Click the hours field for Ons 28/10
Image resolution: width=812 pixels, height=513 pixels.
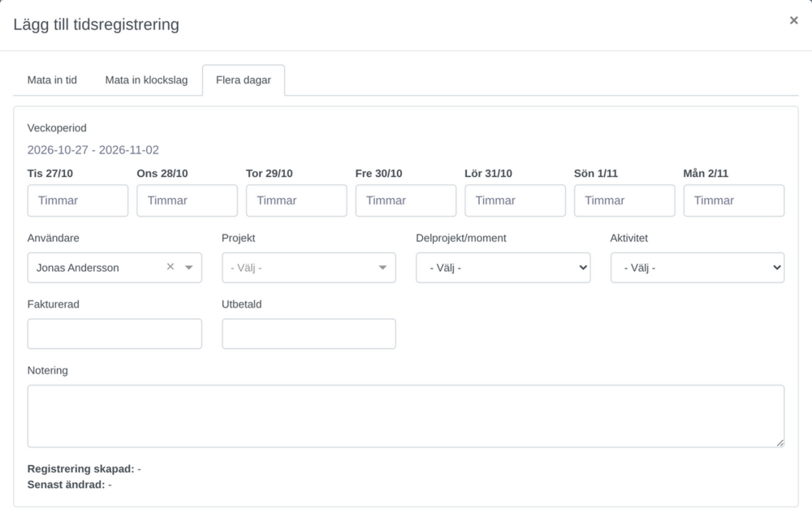pyautogui.click(x=187, y=200)
